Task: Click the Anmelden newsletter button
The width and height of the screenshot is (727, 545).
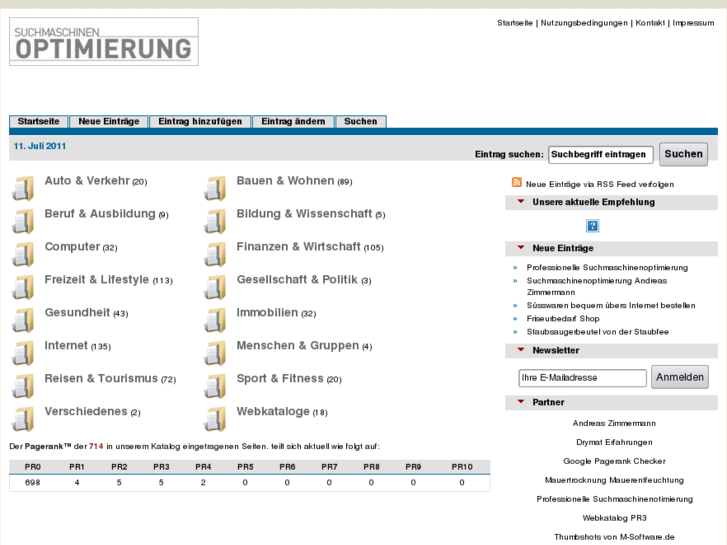Action: point(680,377)
